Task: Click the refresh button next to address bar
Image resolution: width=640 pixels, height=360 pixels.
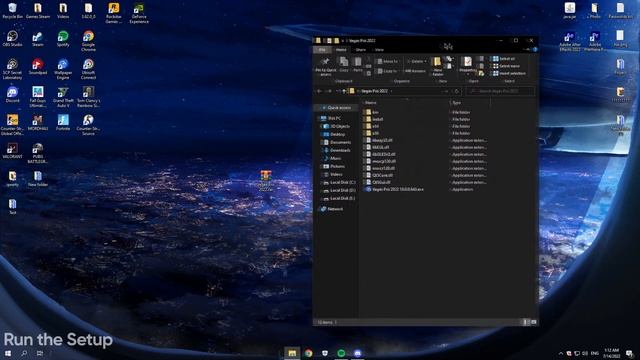Action: tap(457, 91)
